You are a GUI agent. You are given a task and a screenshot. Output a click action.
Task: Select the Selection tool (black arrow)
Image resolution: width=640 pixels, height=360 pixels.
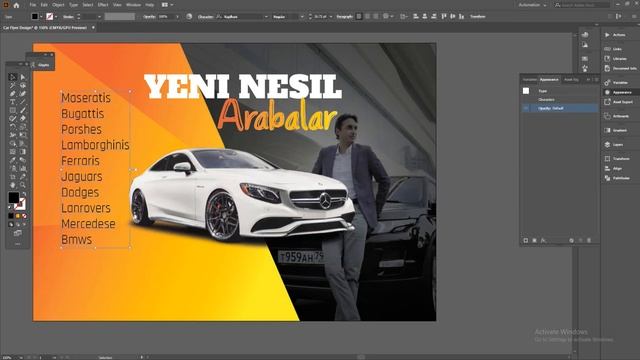click(x=12, y=77)
